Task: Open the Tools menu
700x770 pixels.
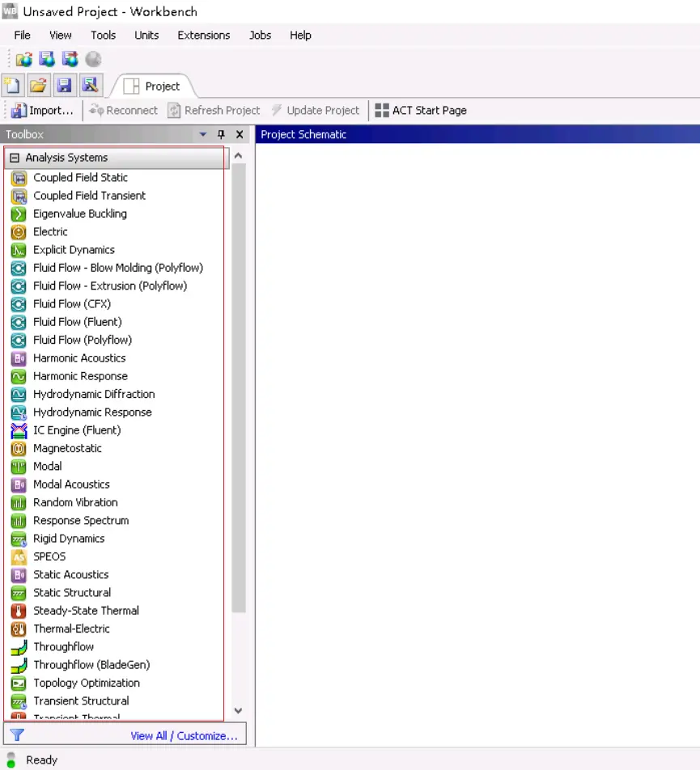Action: 103,36
